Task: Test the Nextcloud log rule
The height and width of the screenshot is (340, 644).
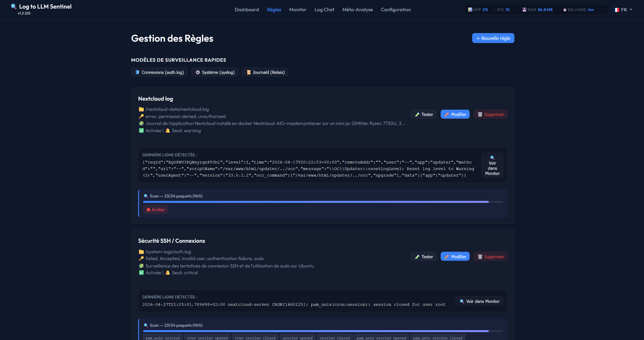Action: 424,114
